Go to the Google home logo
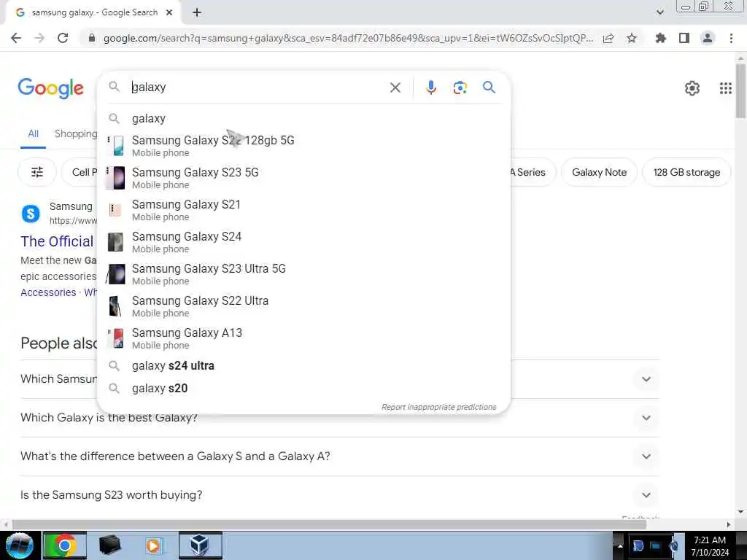 (50, 88)
